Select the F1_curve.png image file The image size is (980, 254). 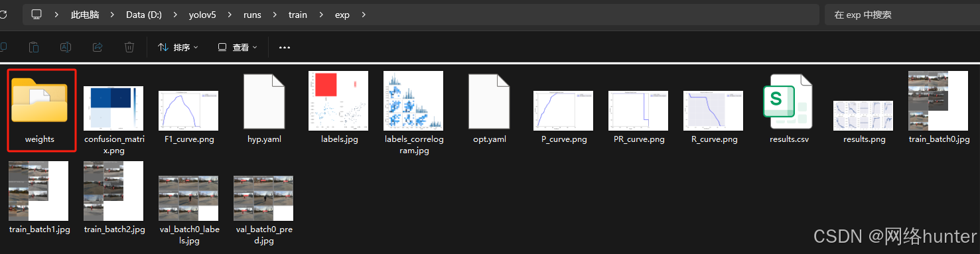(188, 110)
